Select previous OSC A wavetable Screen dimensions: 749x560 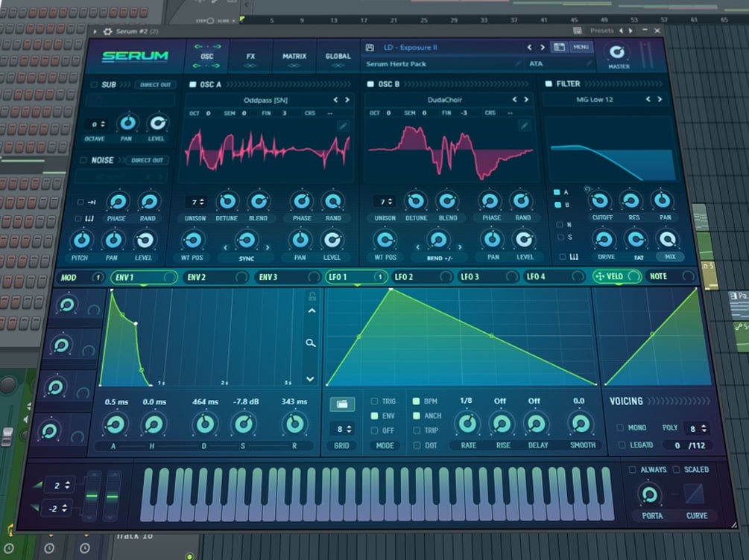335,100
